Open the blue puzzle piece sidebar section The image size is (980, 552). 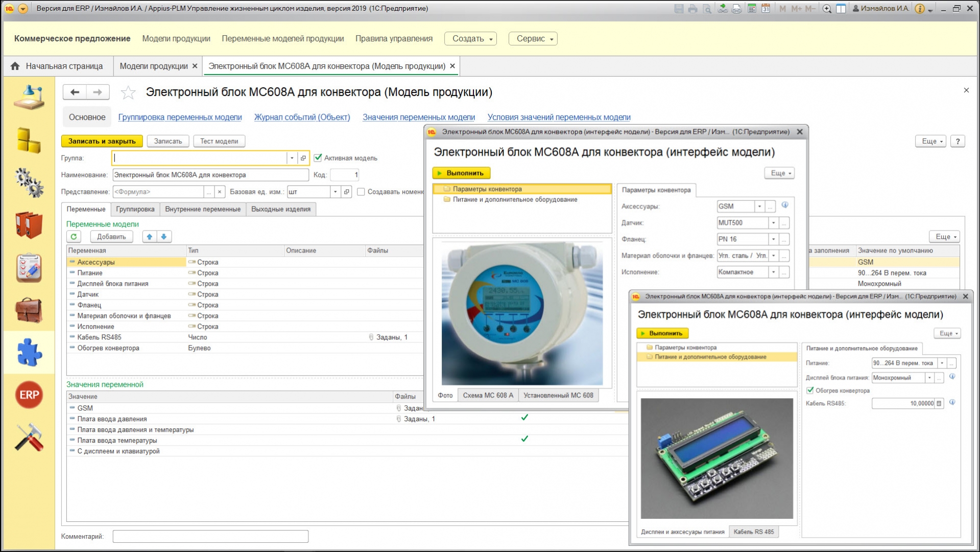[x=29, y=352]
